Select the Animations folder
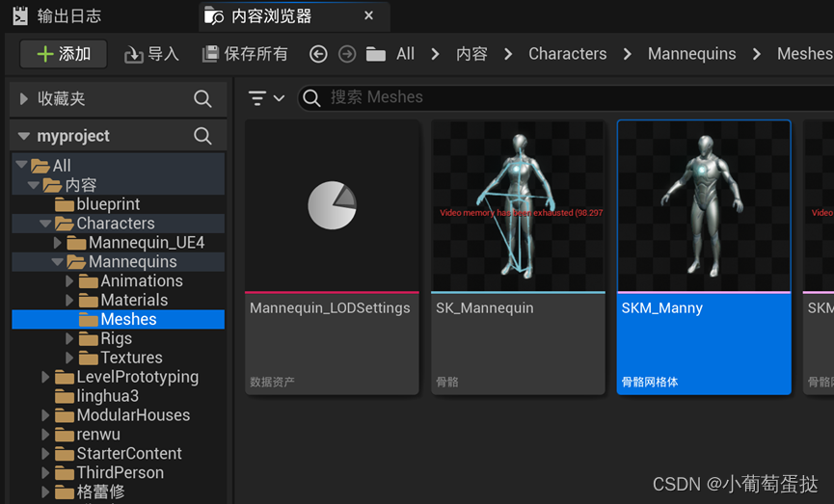Image resolution: width=834 pixels, height=504 pixels. (x=131, y=280)
